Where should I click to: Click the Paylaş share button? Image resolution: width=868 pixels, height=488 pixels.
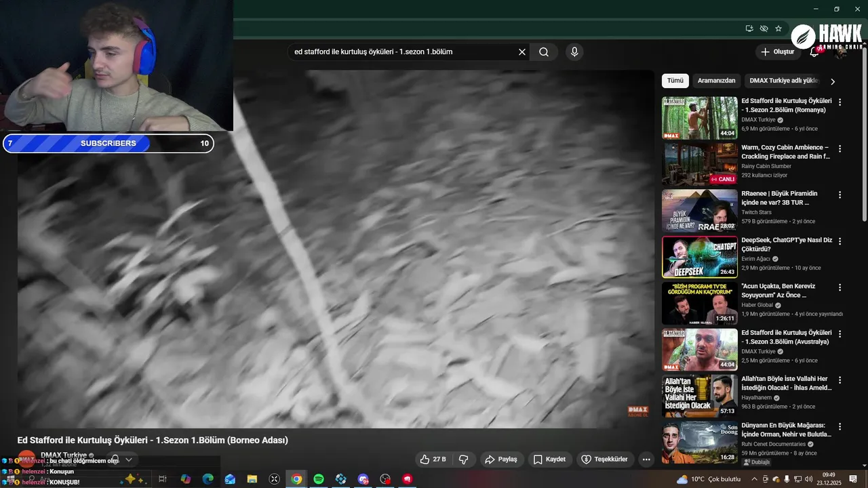click(x=501, y=460)
